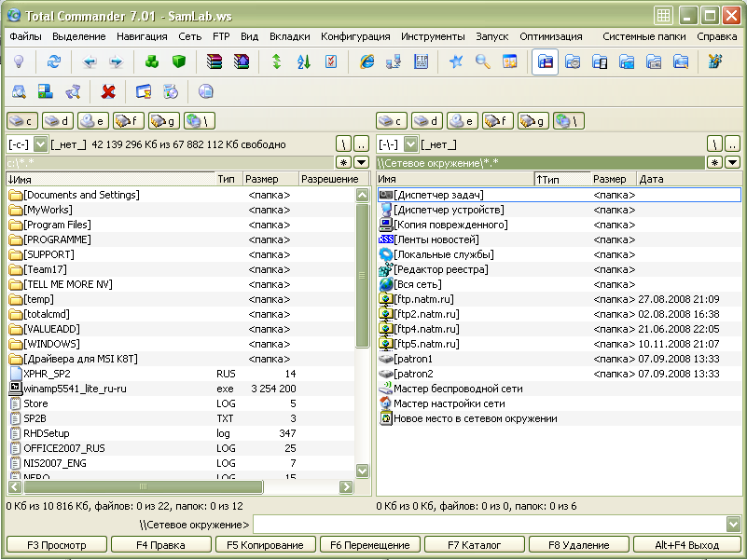Open file search magnifier icon

(482, 61)
